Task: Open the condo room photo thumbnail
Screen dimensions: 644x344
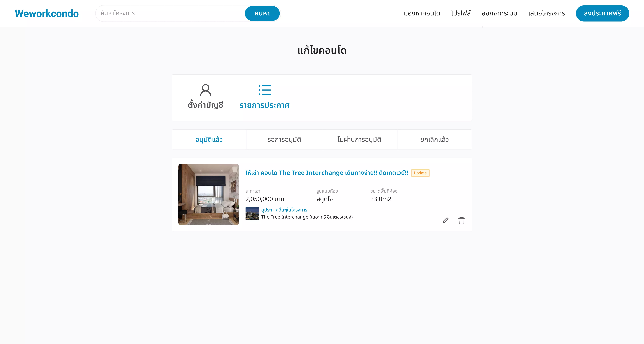Action: (209, 195)
